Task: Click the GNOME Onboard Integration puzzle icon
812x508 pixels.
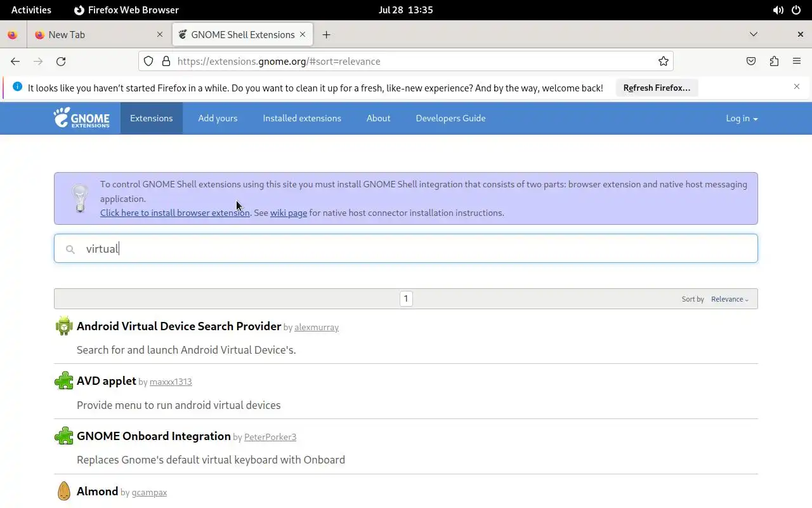Action: [64, 436]
